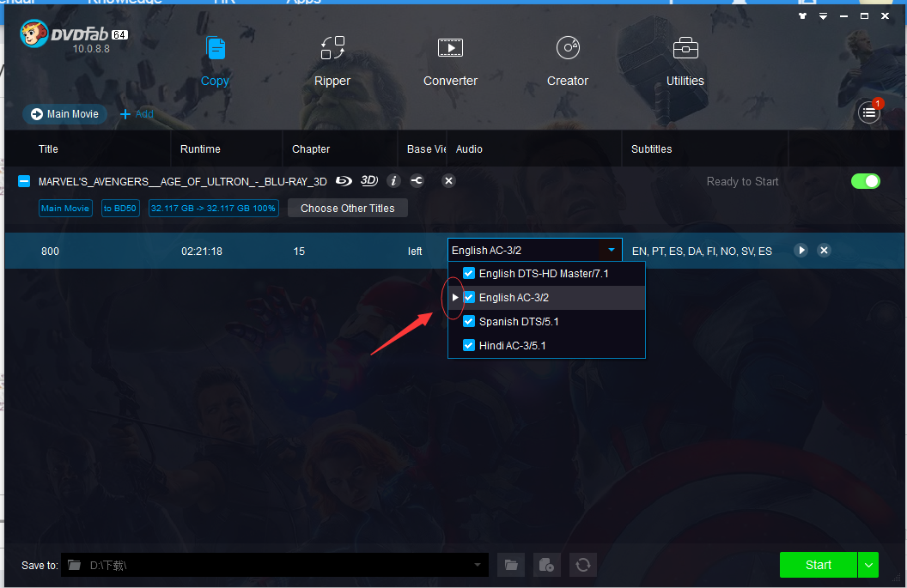907x588 pixels.
Task: Click the 32.117 GB size tag
Action: [214, 208]
